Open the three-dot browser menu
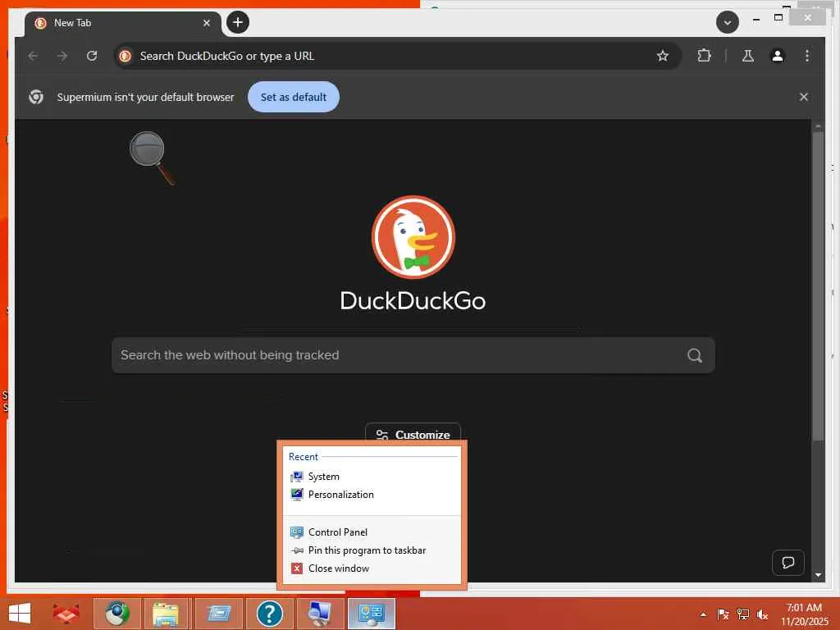This screenshot has height=630, width=840. pos(807,56)
